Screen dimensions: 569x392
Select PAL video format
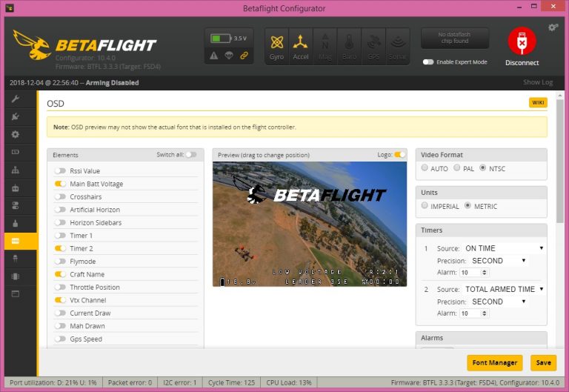click(457, 167)
